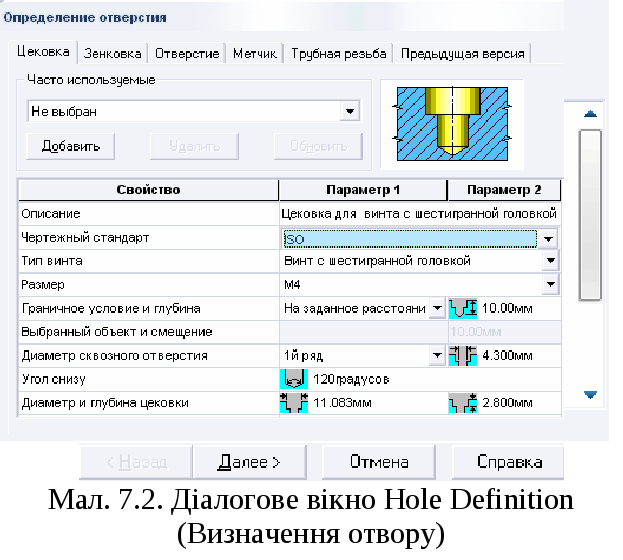Select the Угол снизу row label

pos(54,380)
